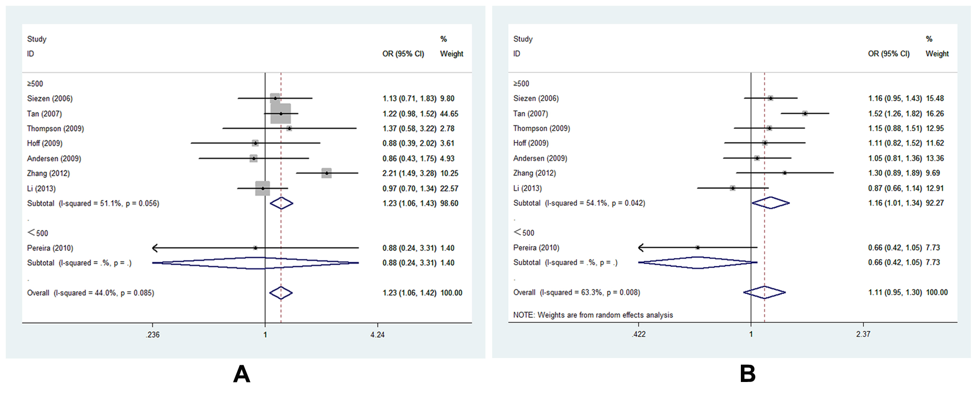Click the Li (2013) label in panel A
This screenshot has width=980, height=393.
[x=41, y=188]
